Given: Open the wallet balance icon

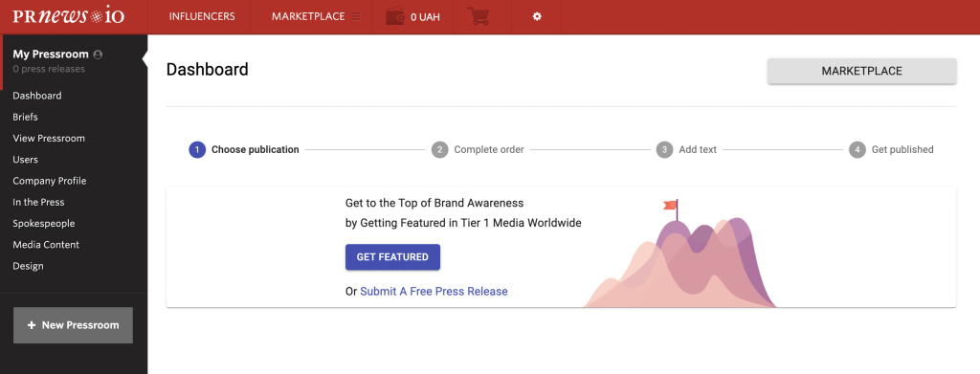Looking at the screenshot, I should [395, 17].
